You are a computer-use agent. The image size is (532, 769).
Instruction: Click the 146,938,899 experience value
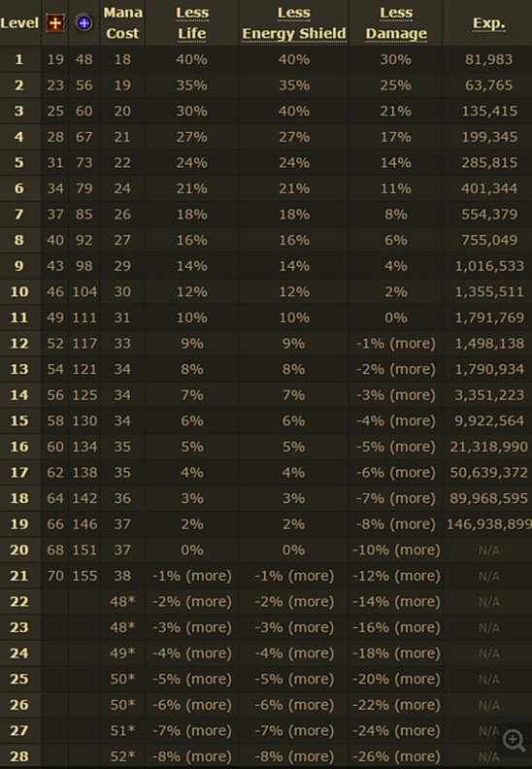pyautogui.click(x=489, y=524)
